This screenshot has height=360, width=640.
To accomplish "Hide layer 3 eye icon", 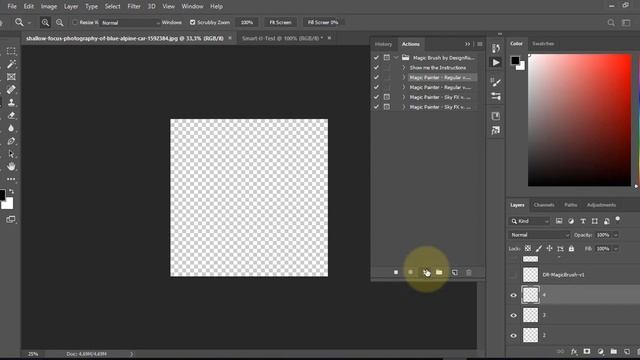I will [x=513, y=315].
